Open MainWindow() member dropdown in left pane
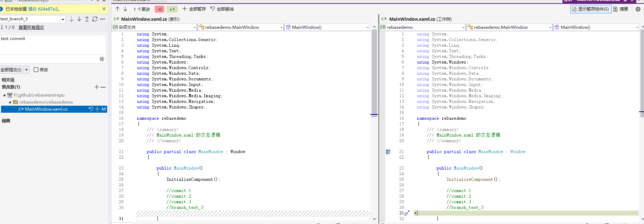The width and height of the screenshot is (644, 224). [327, 27]
